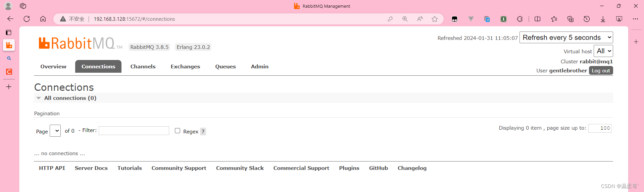Select the Connections tab

pos(98,66)
